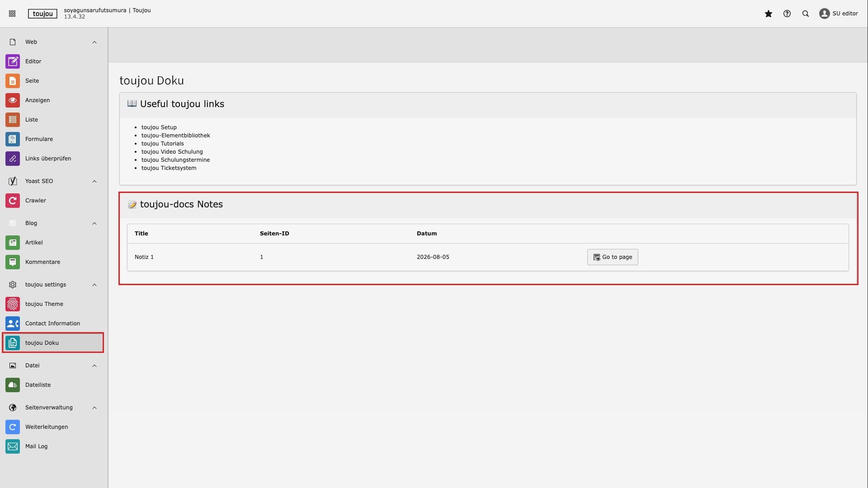The image size is (868, 488).
Task: Click the Yoast SEO icon
Action: click(x=13, y=181)
